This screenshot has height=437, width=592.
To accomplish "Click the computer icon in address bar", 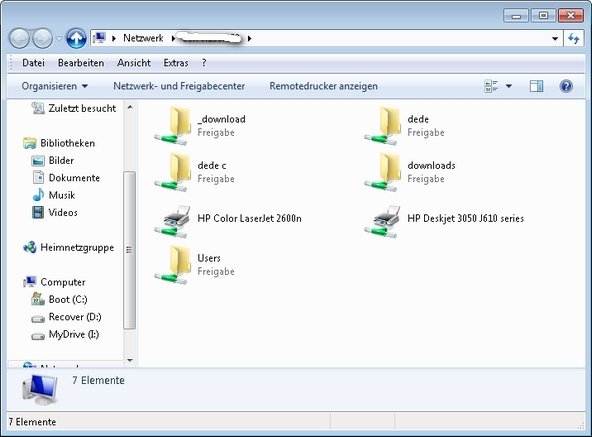I will (x=100, y=38).
